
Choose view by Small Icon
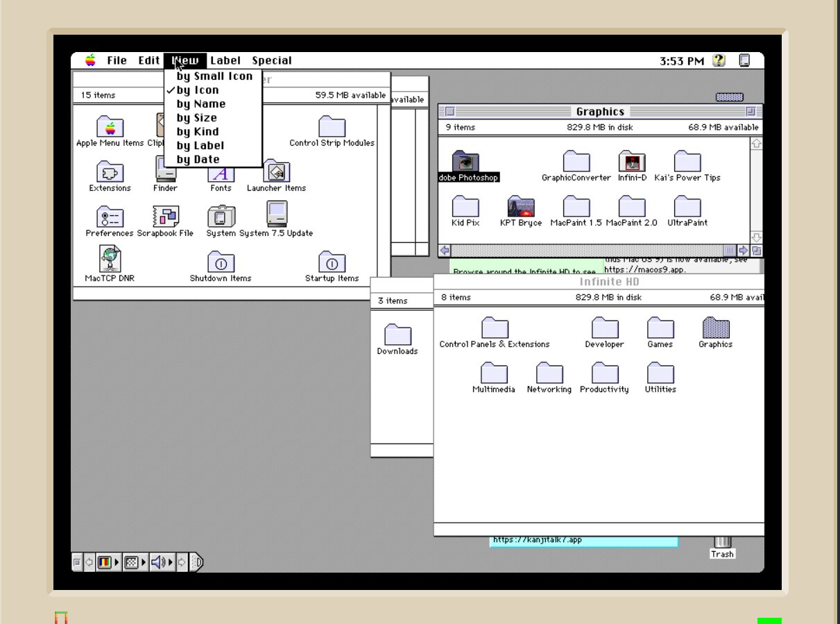[x=214, y=76]
